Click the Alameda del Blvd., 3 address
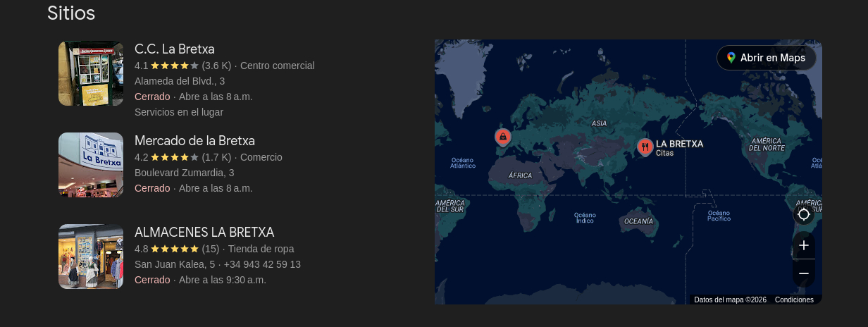This screenshot has width=868, height=327. (180, 81)
